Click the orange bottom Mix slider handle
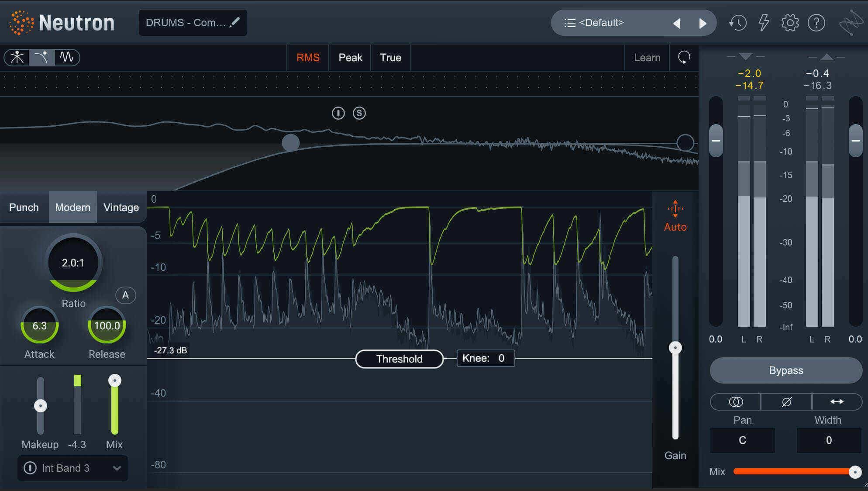Image resolution: width=868 pixels, height=491 pixels. click(855, 472)
